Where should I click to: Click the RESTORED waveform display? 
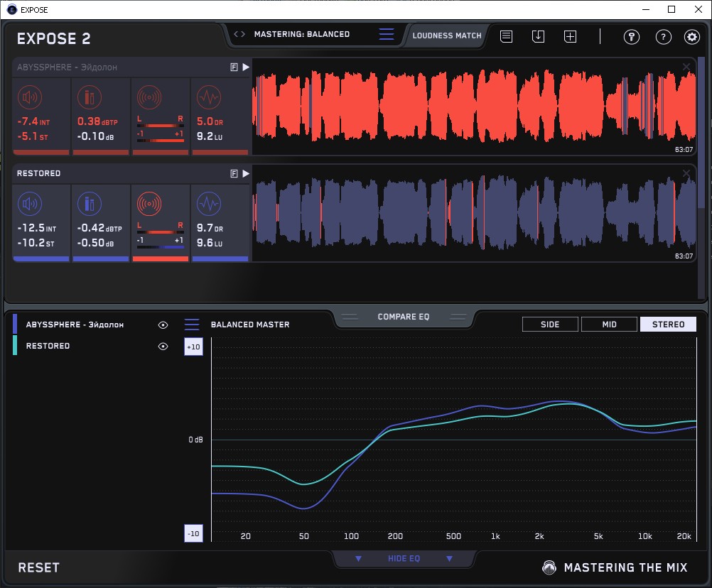tap(474, 213)
